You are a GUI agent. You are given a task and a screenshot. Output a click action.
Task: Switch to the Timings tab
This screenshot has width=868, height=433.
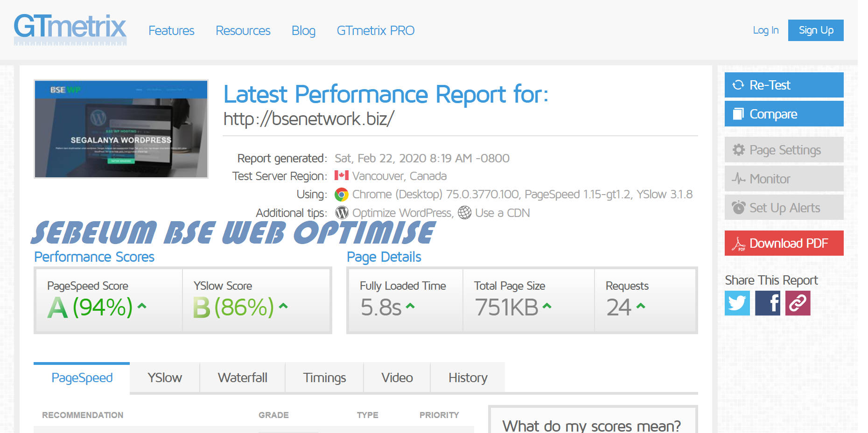pyautogui.click(x=324, y=378)
